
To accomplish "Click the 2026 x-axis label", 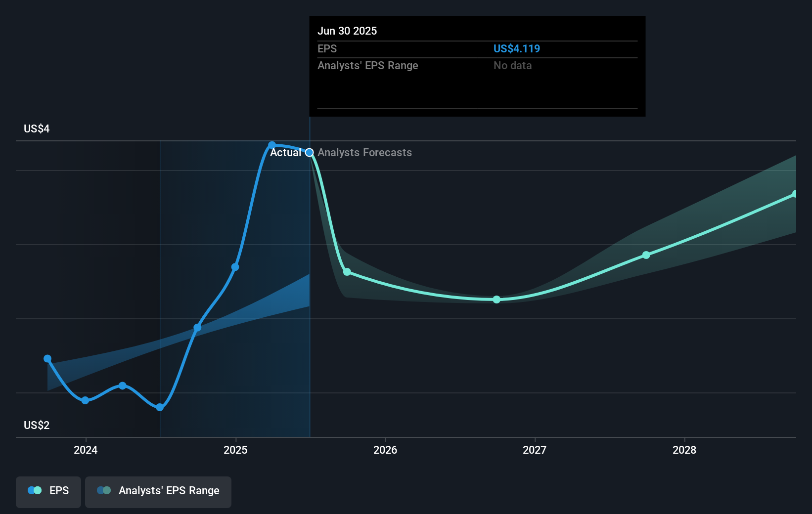I will (385, 450).
